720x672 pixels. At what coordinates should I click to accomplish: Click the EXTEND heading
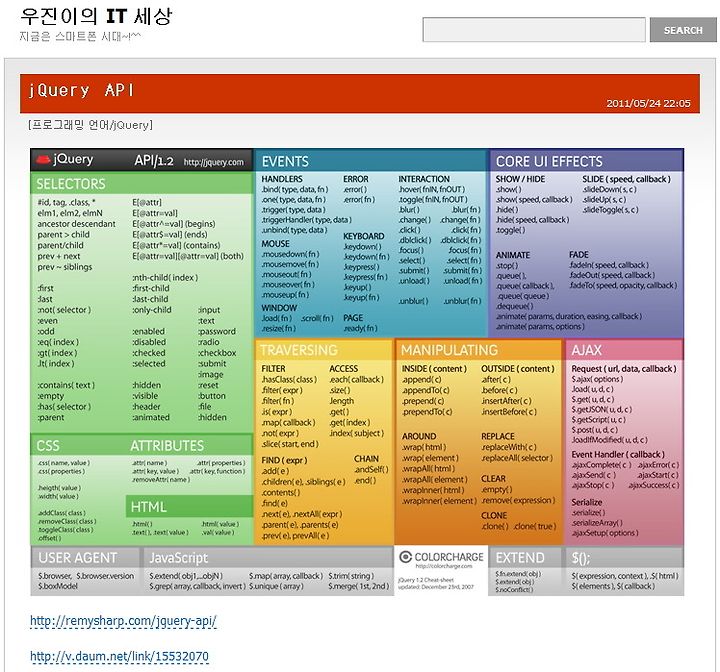click(x=520, y=558)
